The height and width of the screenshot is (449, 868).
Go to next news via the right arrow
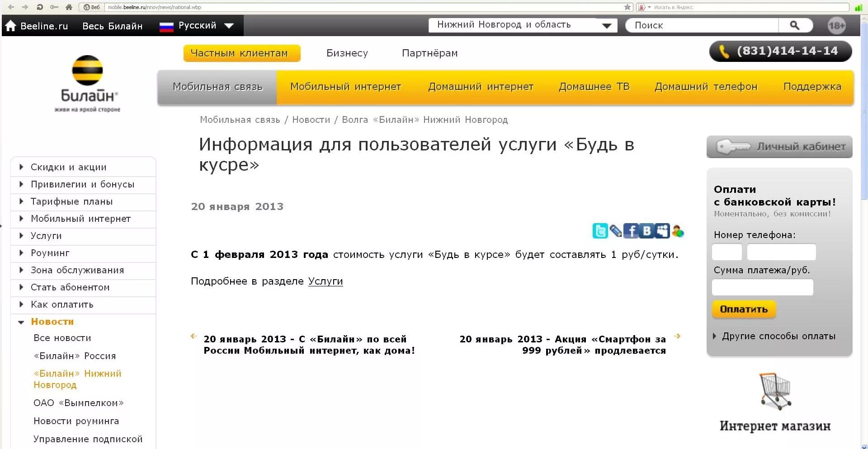(x=677, y=336)
